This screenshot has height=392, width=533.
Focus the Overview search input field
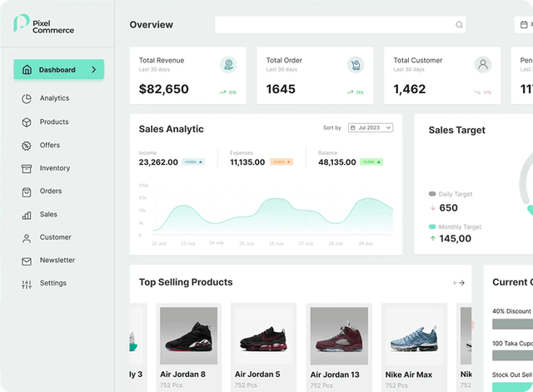pos(333,25)
